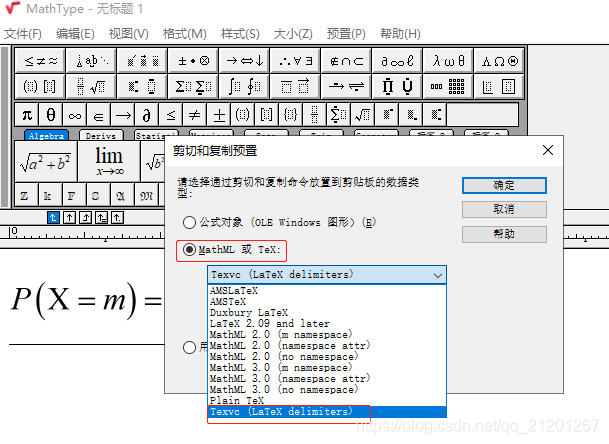
Task: Open products and set theory templates
Action: click(x=397, y=86)
